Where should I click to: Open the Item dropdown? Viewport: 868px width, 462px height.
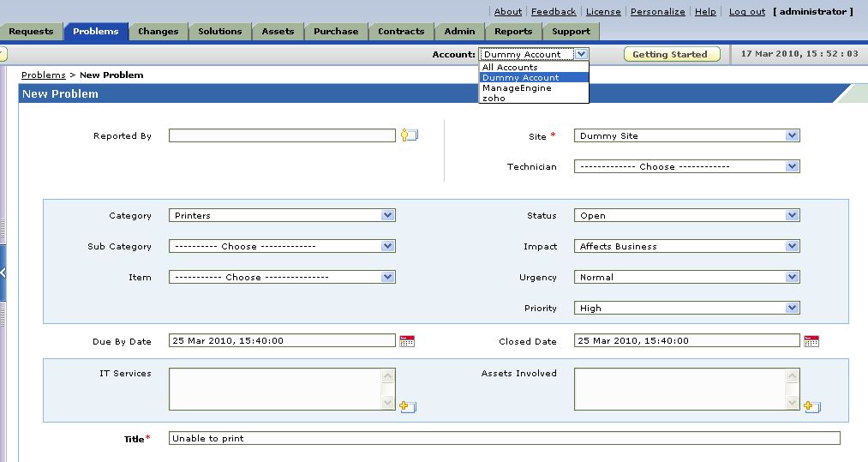[282, 277]
